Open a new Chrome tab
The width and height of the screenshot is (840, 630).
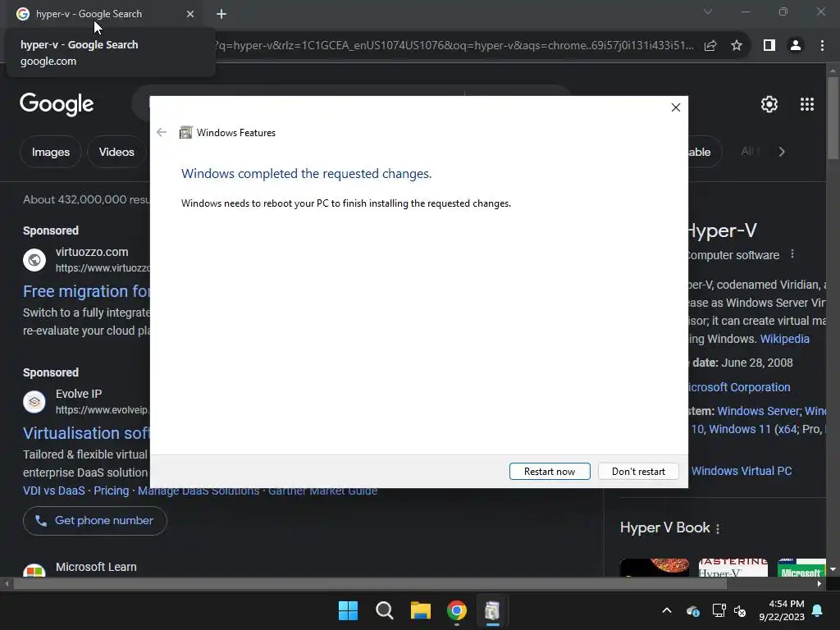221,14
